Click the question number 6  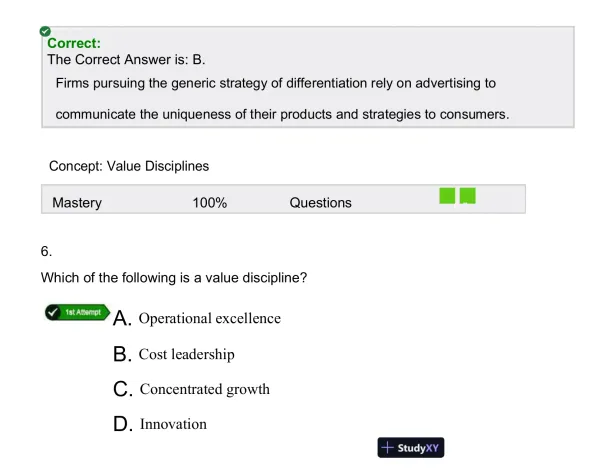pos(46,254)
